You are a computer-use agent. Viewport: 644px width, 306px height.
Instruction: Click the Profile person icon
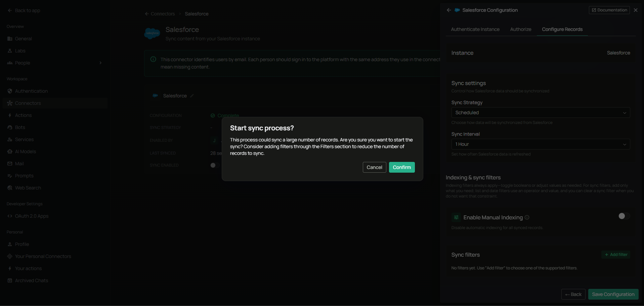10,244
